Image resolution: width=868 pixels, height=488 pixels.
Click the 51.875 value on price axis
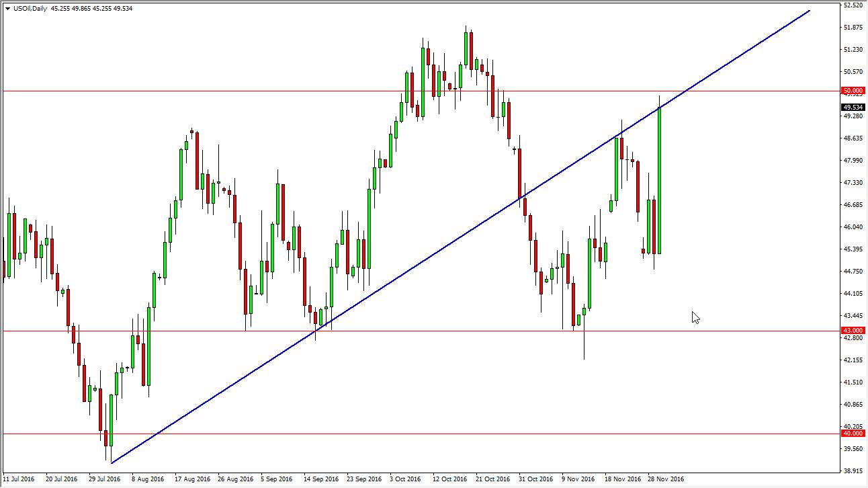pyautogui.click(x=853, y=28)
